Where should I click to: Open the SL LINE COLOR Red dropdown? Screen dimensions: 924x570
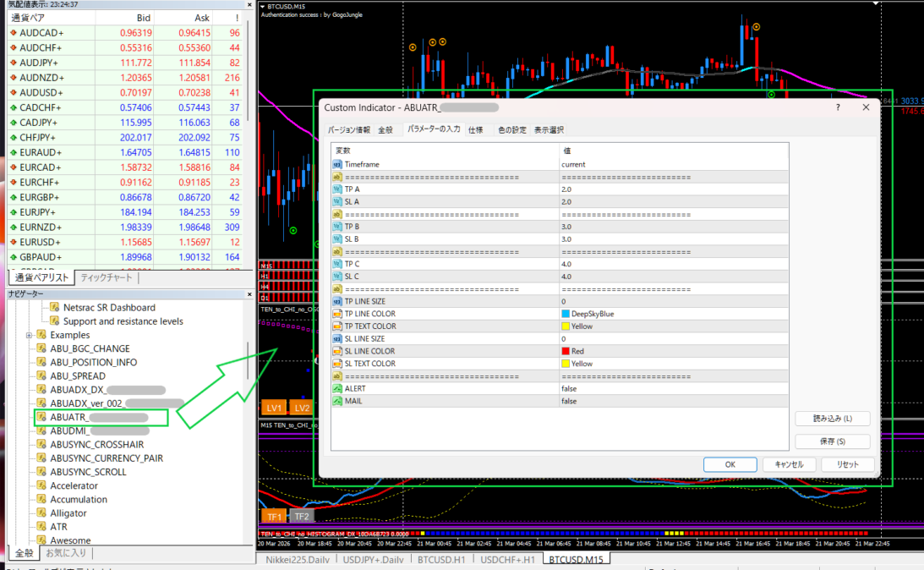[674, 351]
